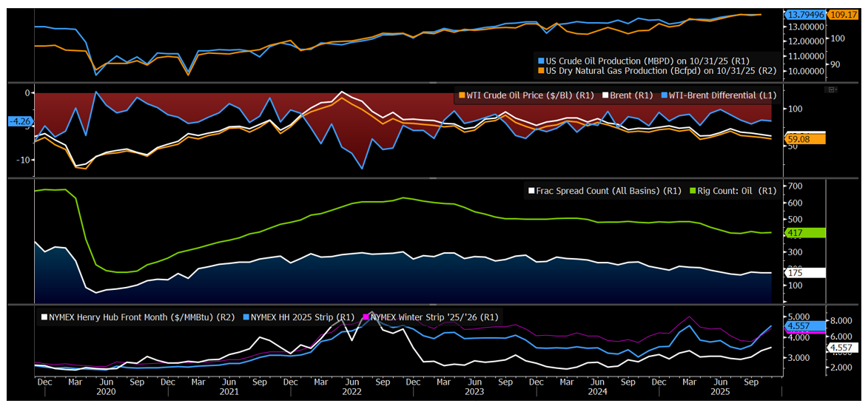868x409 pixels.
Task: Click the blue US Crude Oil Production legend swatch
Action: (x=541, y=61)
